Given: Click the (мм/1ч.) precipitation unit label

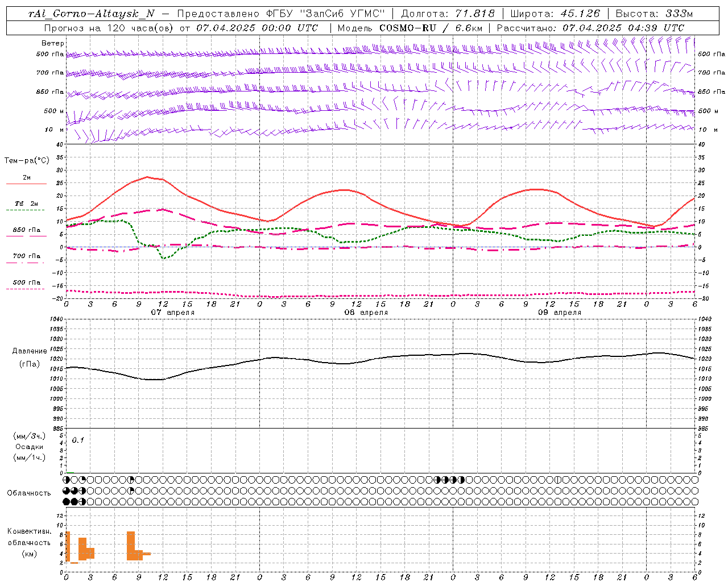Looking at the screenshot, I should [30, 458].
